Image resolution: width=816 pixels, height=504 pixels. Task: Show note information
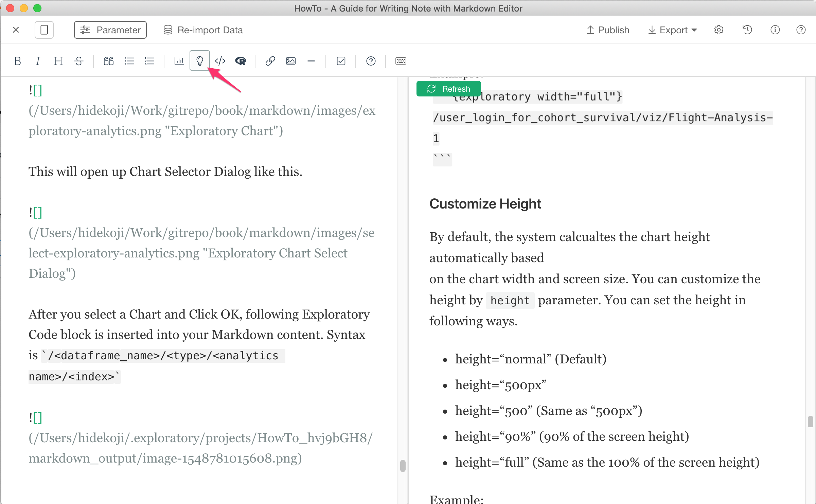pos(775,30)
